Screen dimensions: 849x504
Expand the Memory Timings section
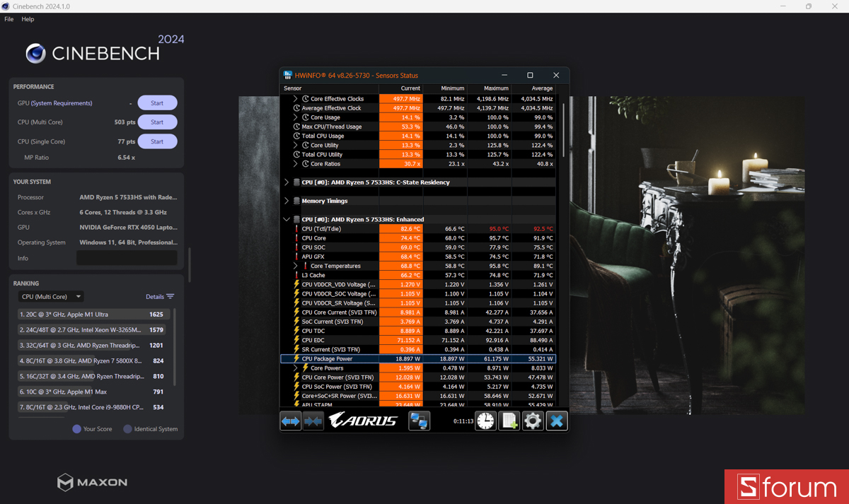pyautogui.click(x=287, y=201)
